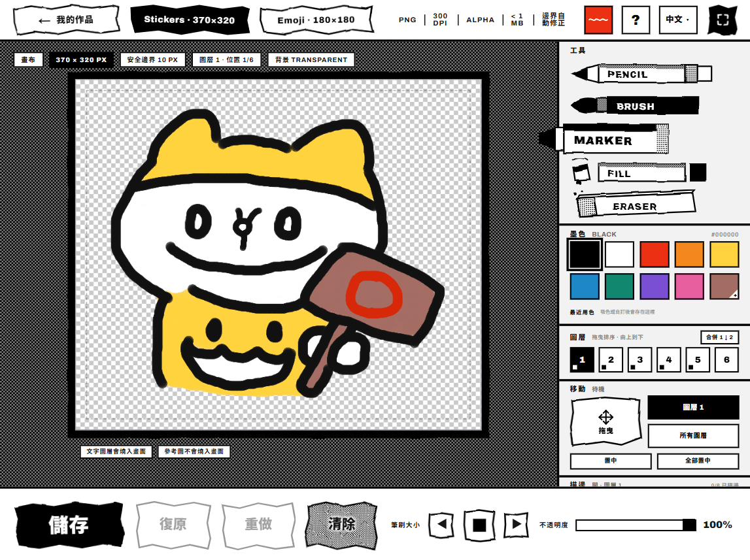This screenshot has height=560, width=750.
Task: Pick the white color swatch
Action: tap(619, 254)
